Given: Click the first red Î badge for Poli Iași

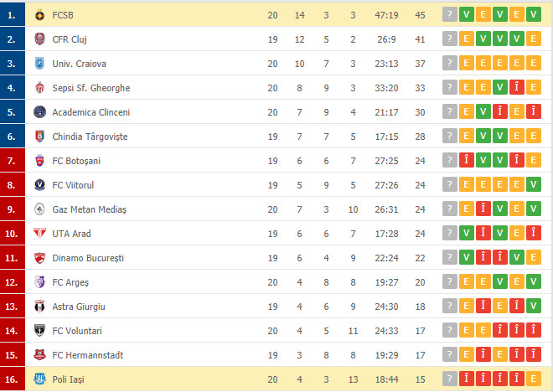Looking at the screenshot, I should 466,379.
